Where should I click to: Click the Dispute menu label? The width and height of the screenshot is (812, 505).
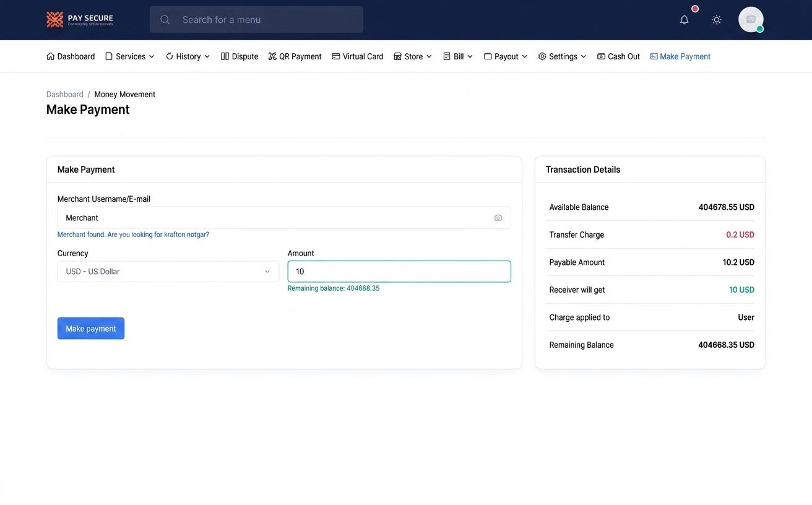click(x=245, y=56)
